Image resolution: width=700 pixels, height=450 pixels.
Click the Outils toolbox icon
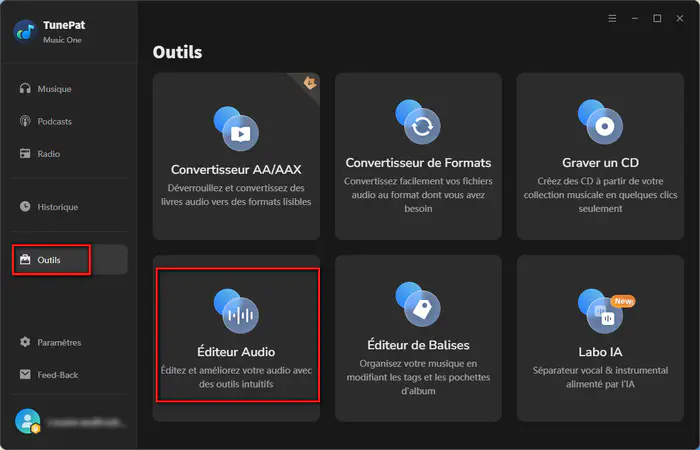click(25, 259)
